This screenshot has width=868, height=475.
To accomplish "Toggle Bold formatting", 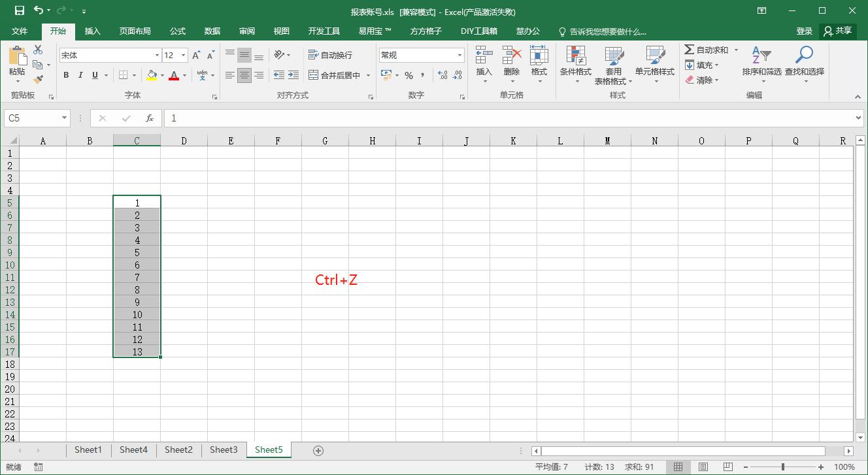I will pos(66,76).
